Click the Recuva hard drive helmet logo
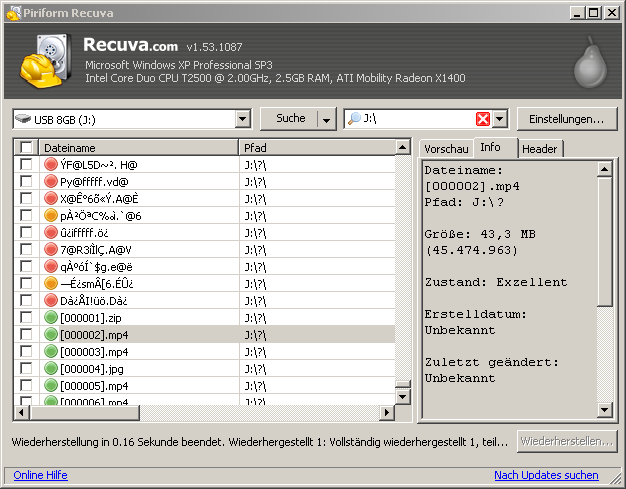 (x=46, y=61)
